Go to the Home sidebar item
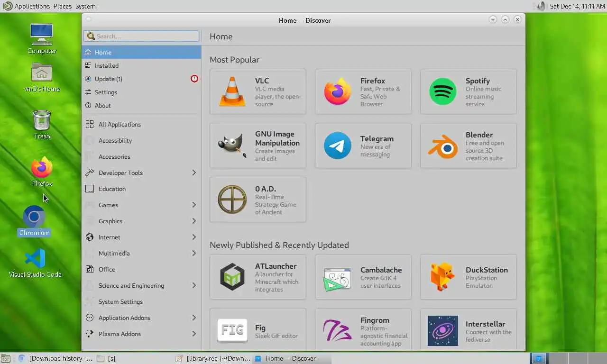 coord(141,52)
